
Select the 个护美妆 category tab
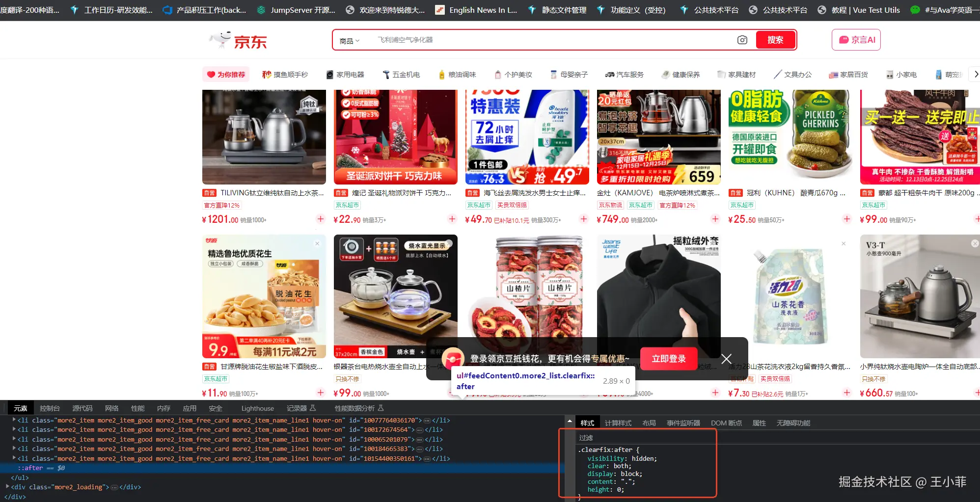tap(513, 75)
